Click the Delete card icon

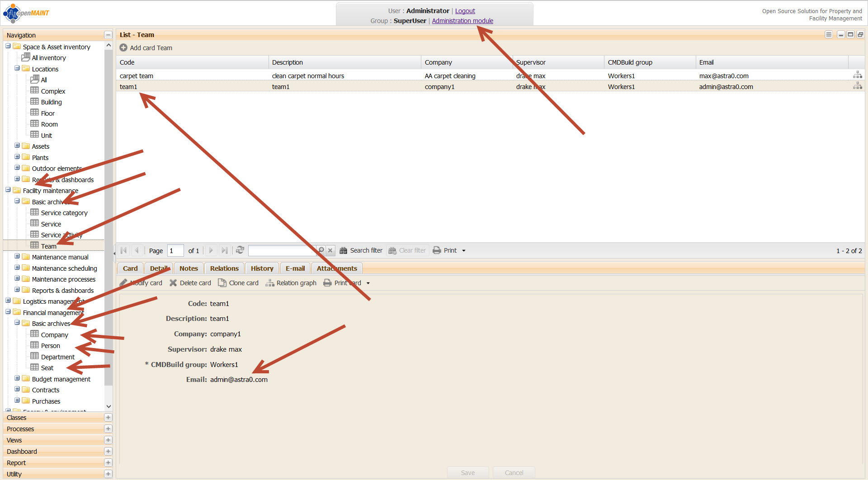tap(173, 283)
